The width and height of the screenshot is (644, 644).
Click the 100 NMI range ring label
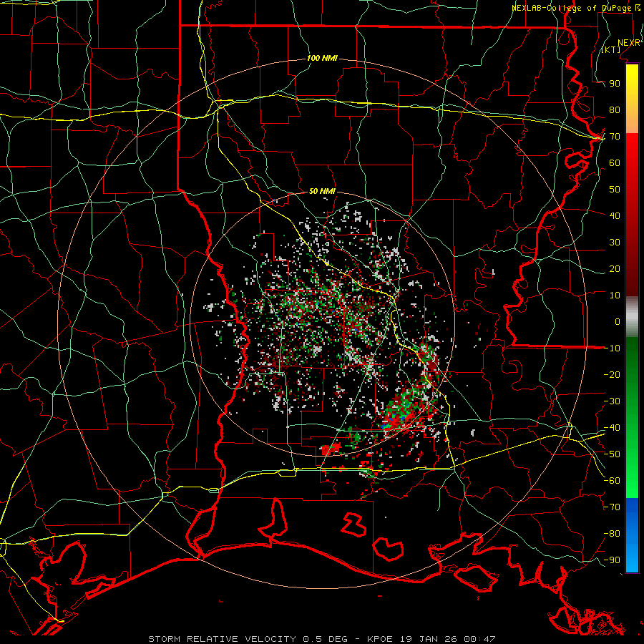322,59
